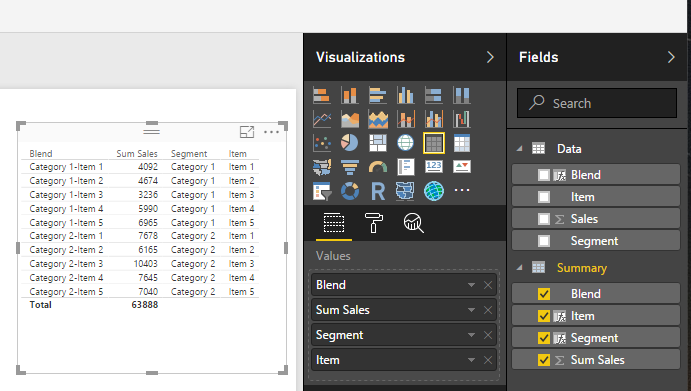Open More options on the table visual
The image size is (691, 391).
[x=271, y=132]
